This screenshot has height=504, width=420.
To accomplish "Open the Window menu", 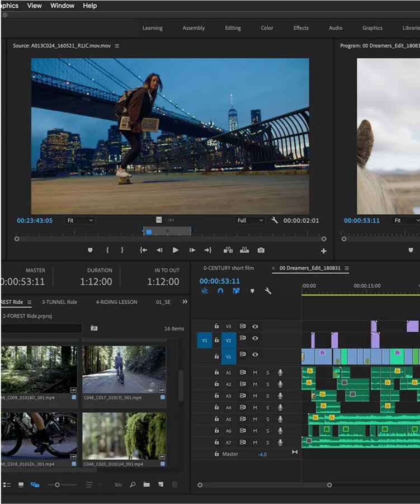I will point(62,6).
